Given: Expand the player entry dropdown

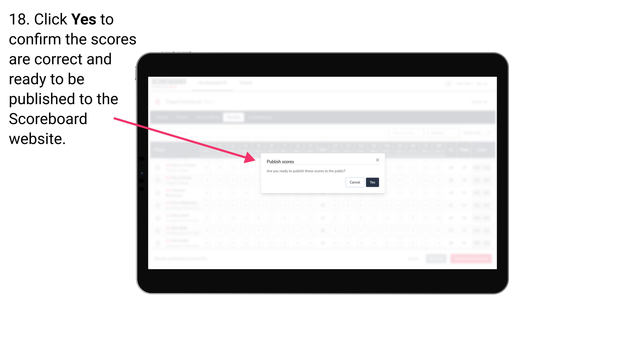Looking at the screenshot, I should [158, 167].
